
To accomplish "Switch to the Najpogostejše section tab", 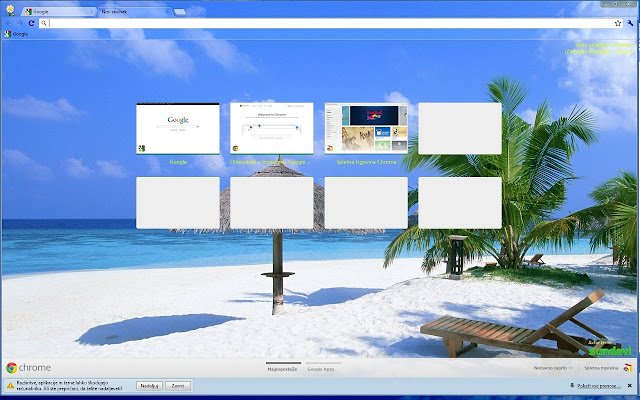I will [x=282, y=369].
